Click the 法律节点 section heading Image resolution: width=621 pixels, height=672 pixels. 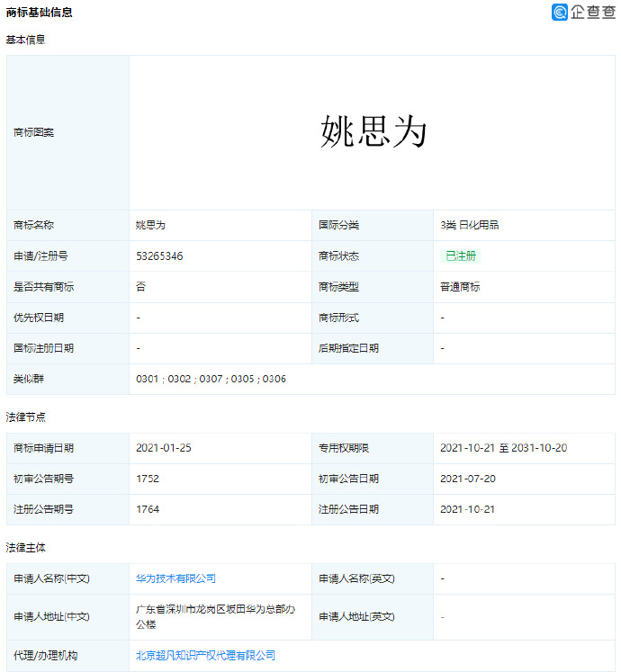click(x=25, y=417)
